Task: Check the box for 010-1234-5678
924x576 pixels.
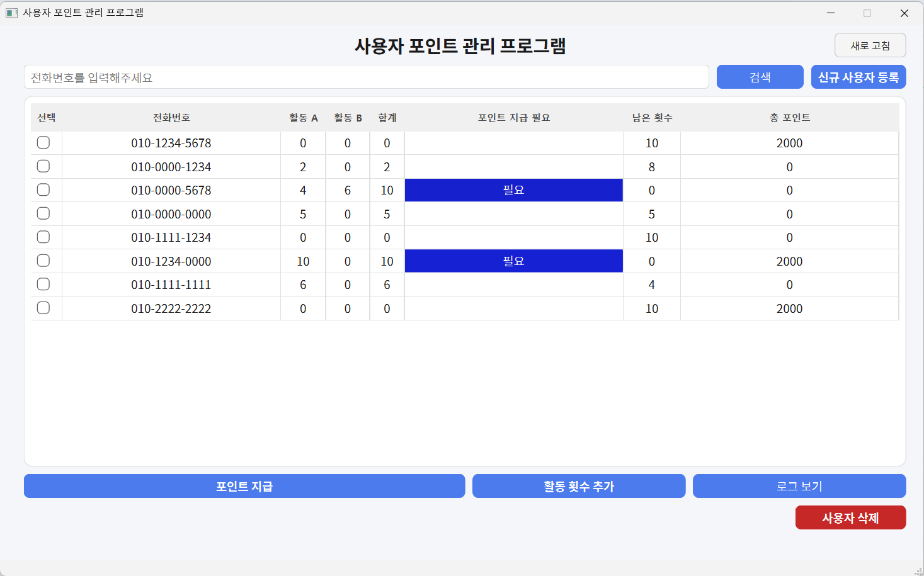Action: point(43,142)
